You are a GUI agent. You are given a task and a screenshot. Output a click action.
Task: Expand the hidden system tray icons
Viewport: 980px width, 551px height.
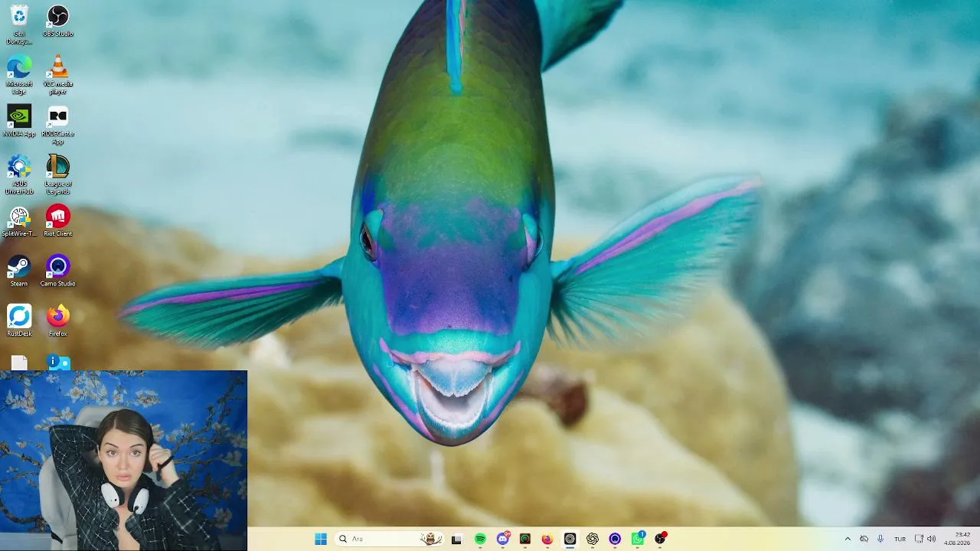[x=848, y=539]
